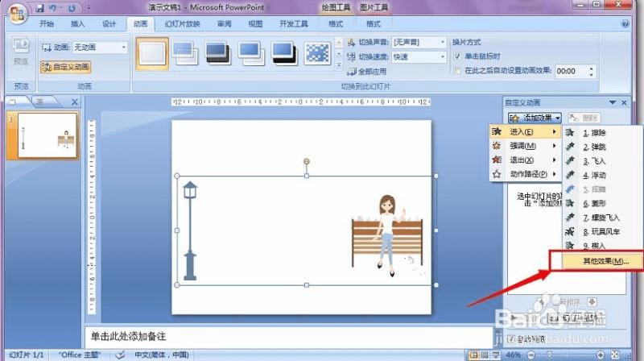This screenshot has height=361, width=644.
Task: Toggle the 自动预览 checkbox
Action: [x=511, y=338]
